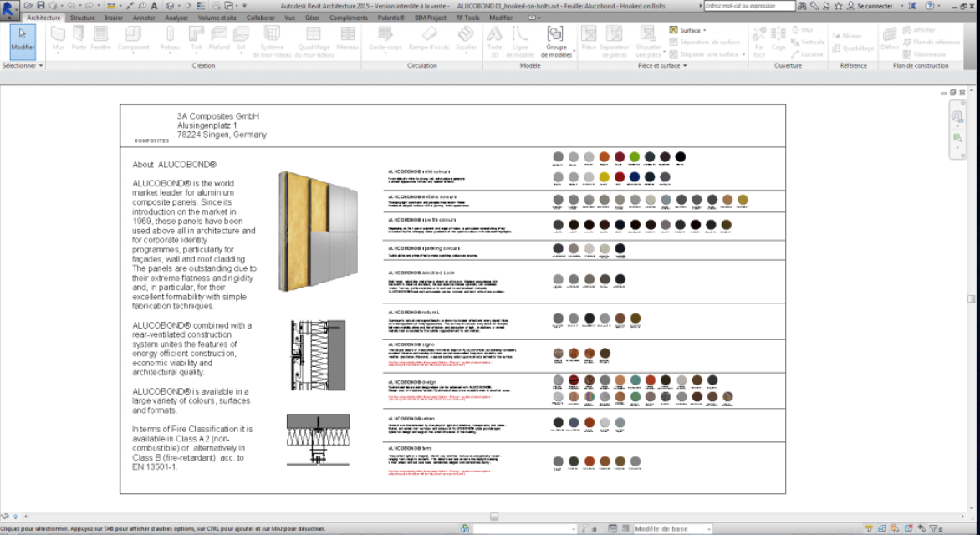Select the Escalier stair tool
This screenshot has height=535, width=980.
pos(466,38)
